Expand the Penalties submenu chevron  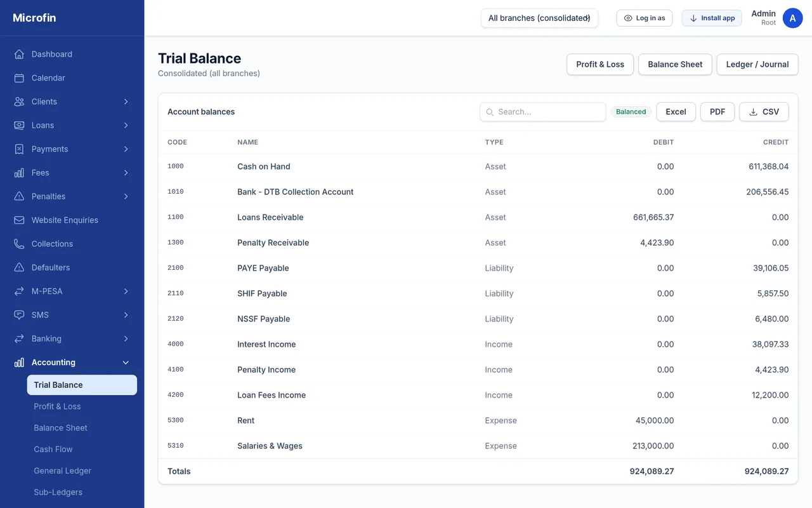[x=126, y=196]
